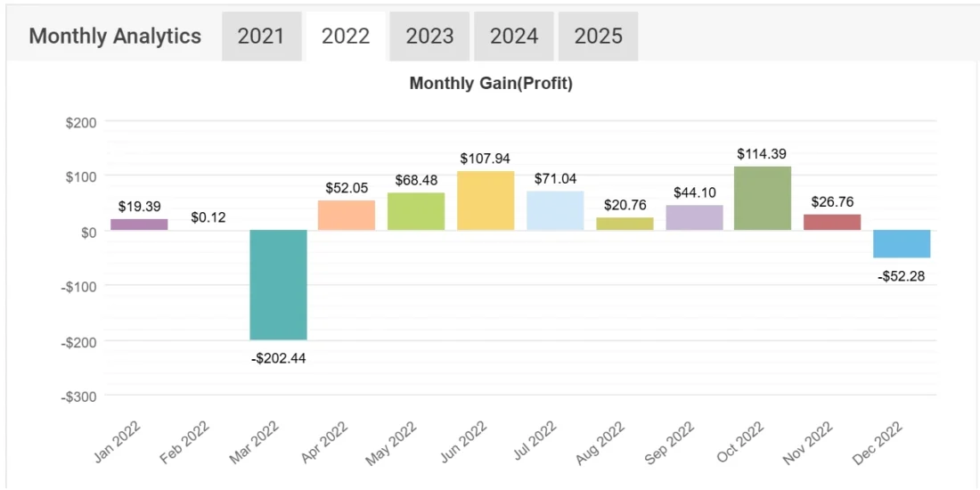Click the -$202.44 data label

(279, 358)
